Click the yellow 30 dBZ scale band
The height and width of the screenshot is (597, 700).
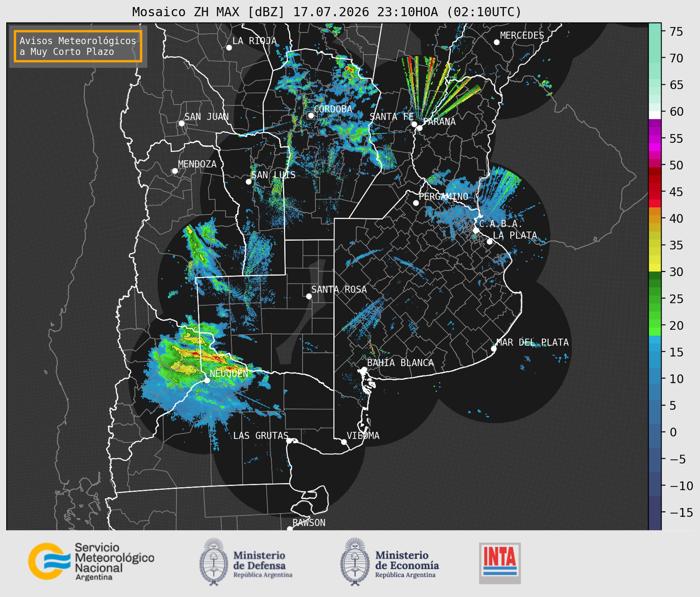point(655,268)
